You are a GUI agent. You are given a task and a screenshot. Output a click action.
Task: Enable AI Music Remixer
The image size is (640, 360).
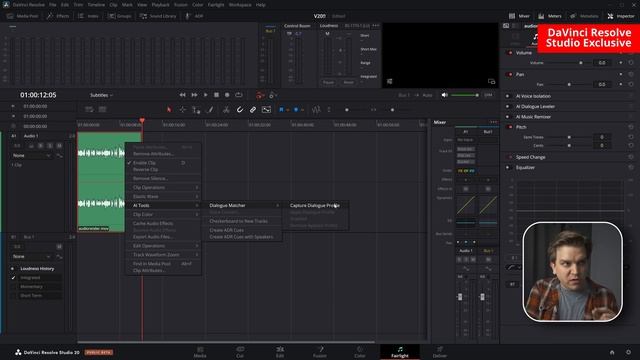tap(508, 117)
